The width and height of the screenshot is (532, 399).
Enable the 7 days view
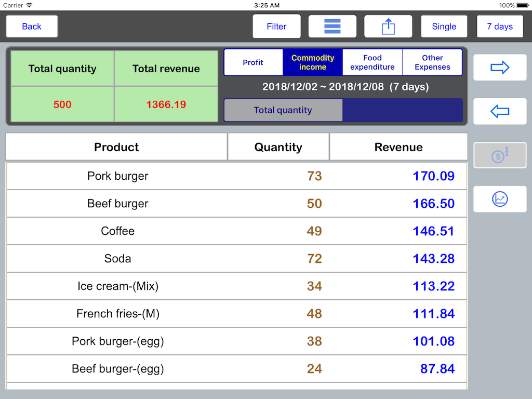[x=500, y=26]
